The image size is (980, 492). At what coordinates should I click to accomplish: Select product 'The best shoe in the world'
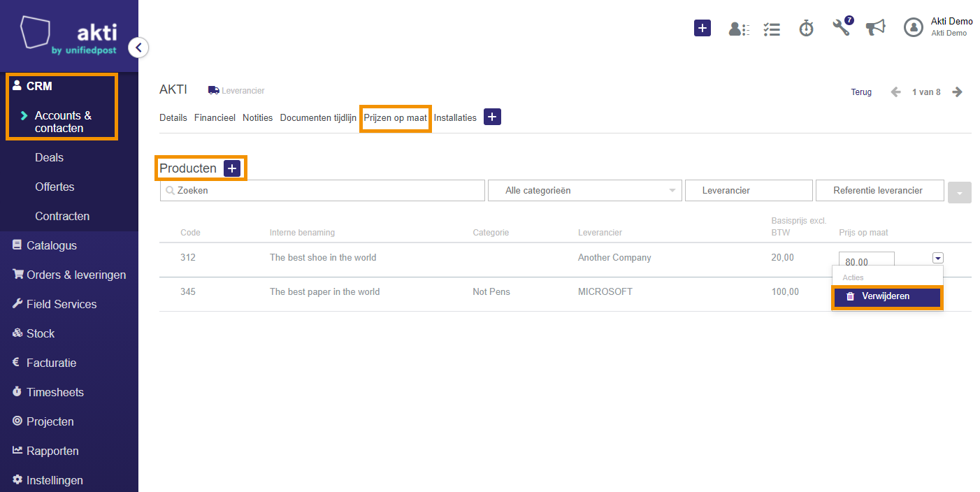tap(323, 258)
